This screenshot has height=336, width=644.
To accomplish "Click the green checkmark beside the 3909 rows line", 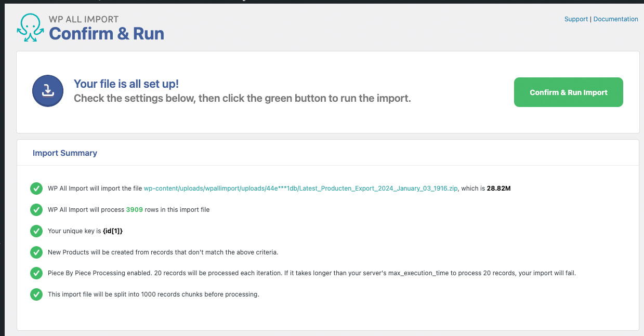I will click(x=36, y=210).
